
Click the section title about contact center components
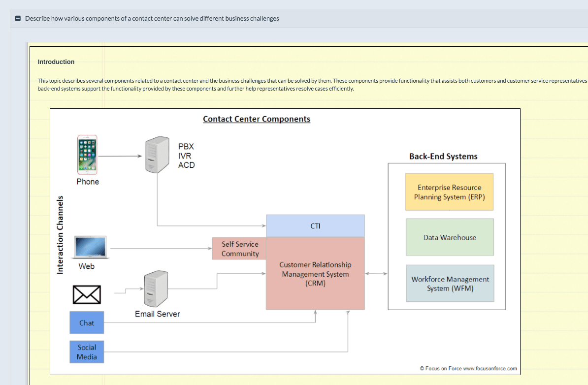[152, 18]
